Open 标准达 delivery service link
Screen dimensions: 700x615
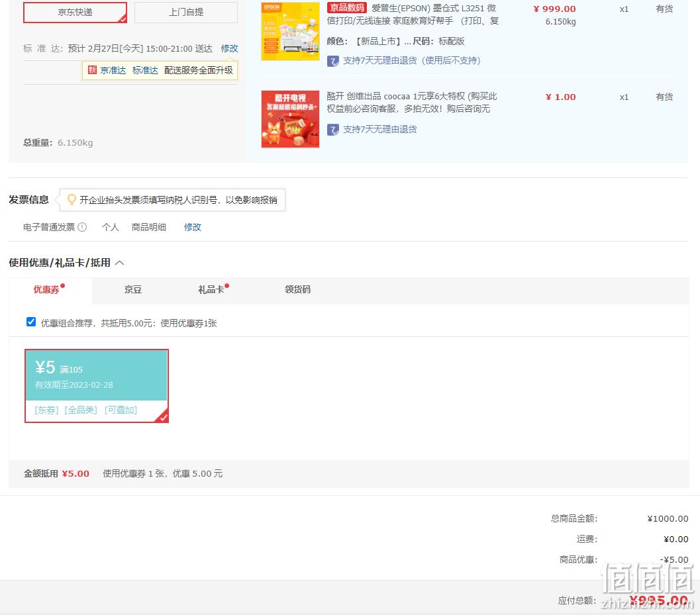[x=145, y=70]
